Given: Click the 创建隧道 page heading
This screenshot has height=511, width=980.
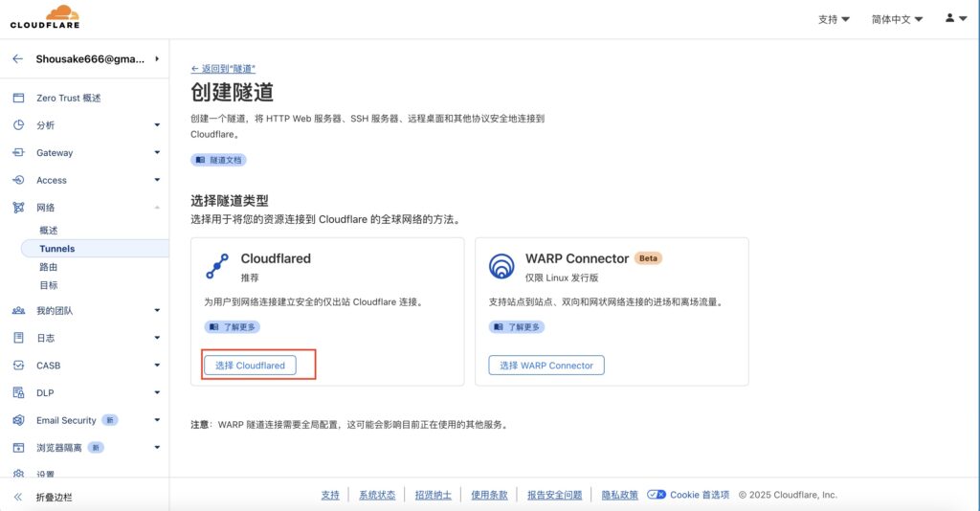Looking at the screenshot, I should coord(232,93).
